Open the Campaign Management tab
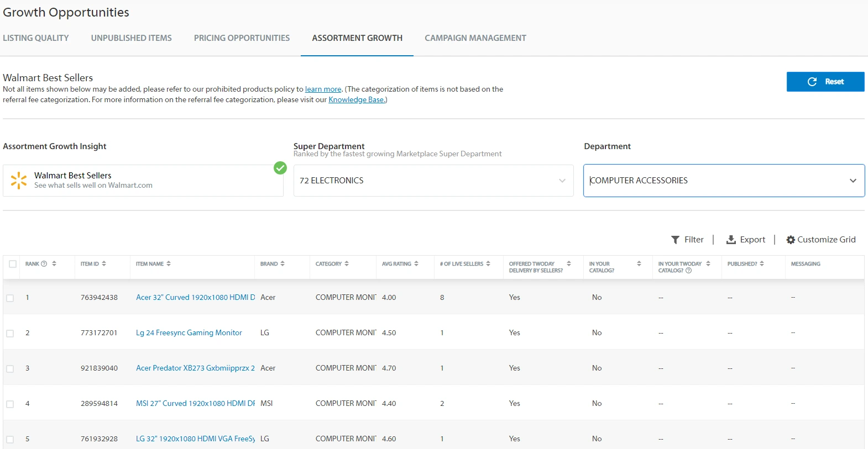 [475, 38]
